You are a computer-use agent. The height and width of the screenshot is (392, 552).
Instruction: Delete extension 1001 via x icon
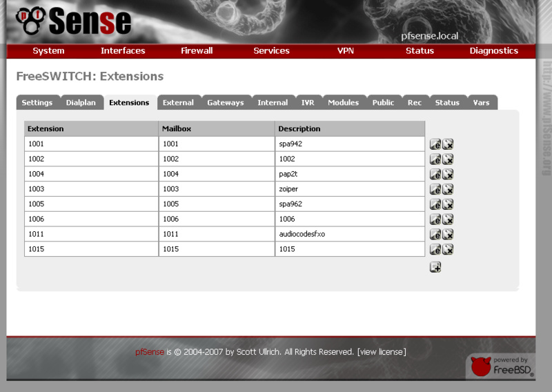[448, 144]
